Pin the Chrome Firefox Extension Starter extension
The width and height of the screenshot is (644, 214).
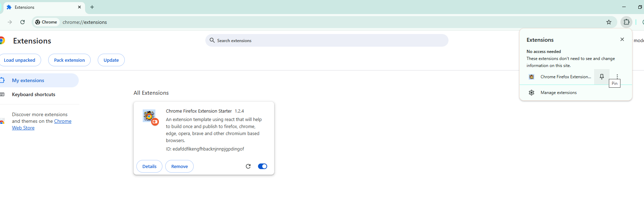pyautogui.click(x=602, y=77)
